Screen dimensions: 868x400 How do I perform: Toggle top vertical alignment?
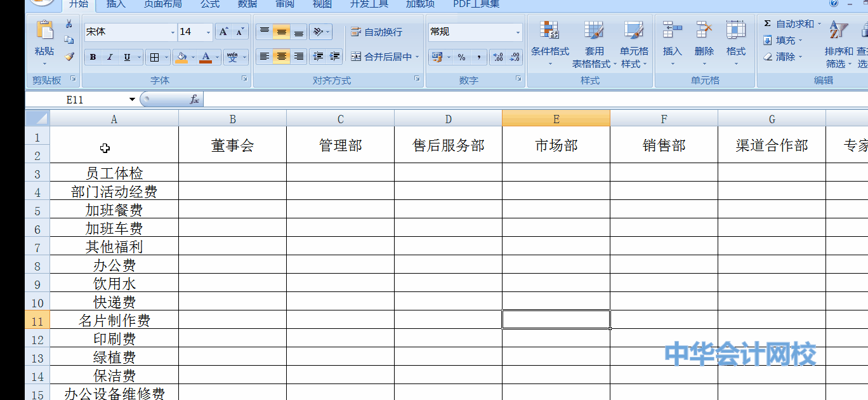coord(265,32)
